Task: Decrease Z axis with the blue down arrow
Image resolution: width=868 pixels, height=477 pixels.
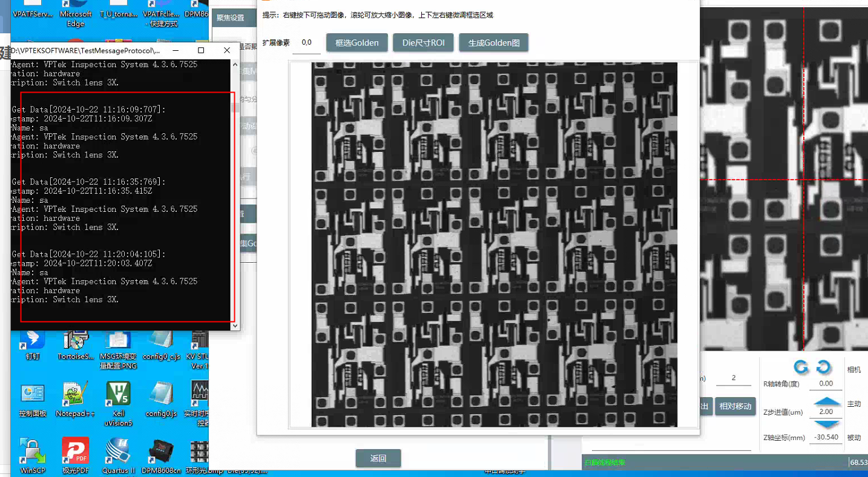Action: point(827,424)
